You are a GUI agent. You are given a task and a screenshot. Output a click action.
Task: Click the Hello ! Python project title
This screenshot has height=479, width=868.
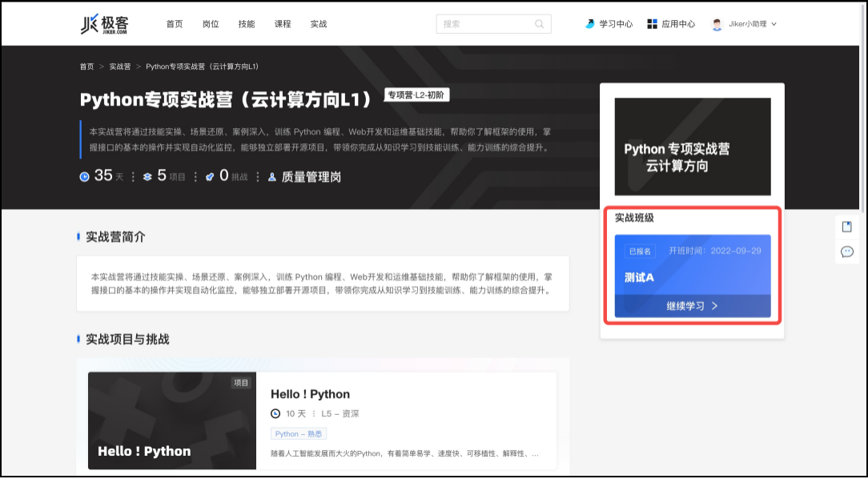(310, 394)
